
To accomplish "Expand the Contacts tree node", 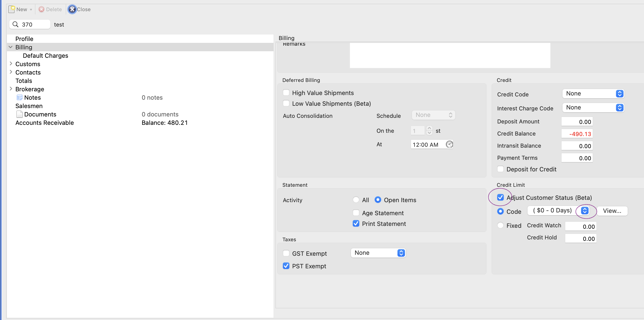I will pos(11,72).
